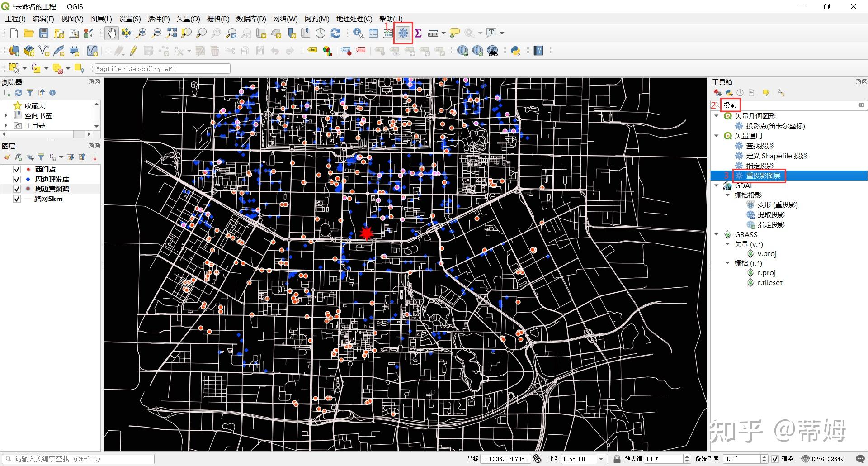Open a project using the folder icon
Screen dimensions: 868x466
29,33
